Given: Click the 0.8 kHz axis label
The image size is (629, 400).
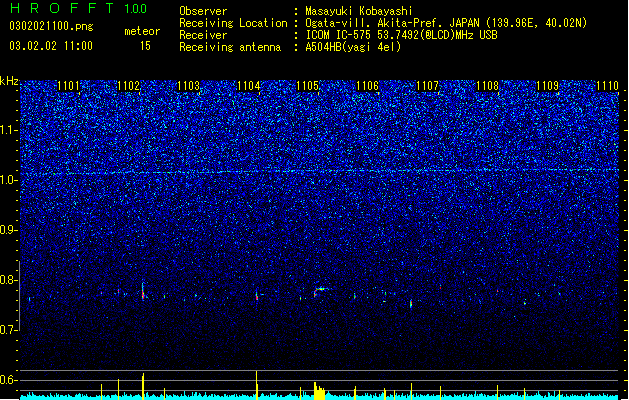Looking at the screenshot, I should click(9, 280).
